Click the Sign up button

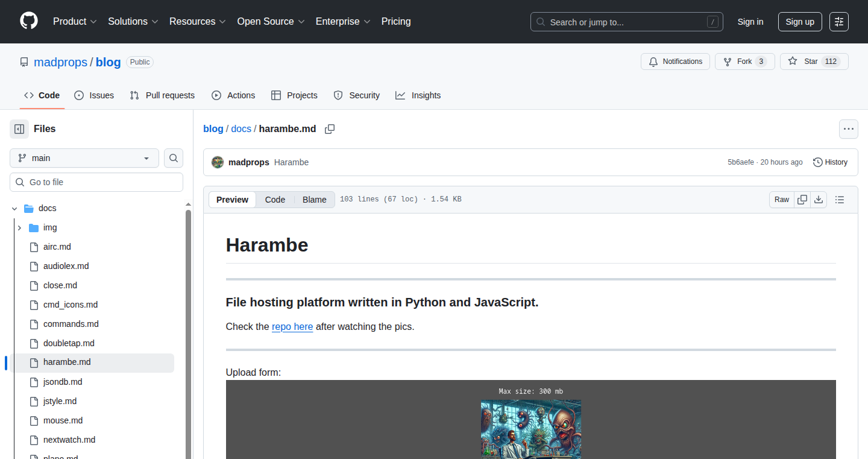(x=800, y=22)
